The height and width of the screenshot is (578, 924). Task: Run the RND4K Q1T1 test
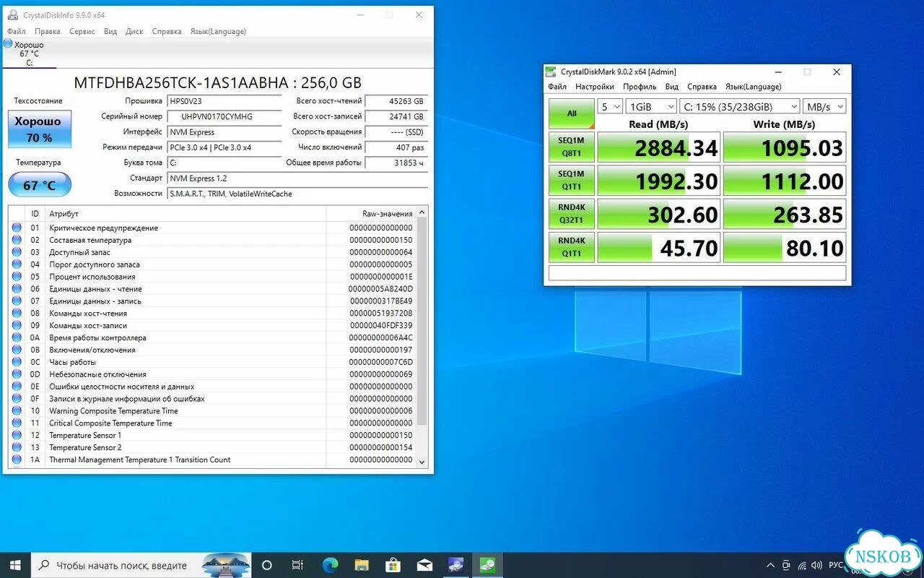pos(572,247)
